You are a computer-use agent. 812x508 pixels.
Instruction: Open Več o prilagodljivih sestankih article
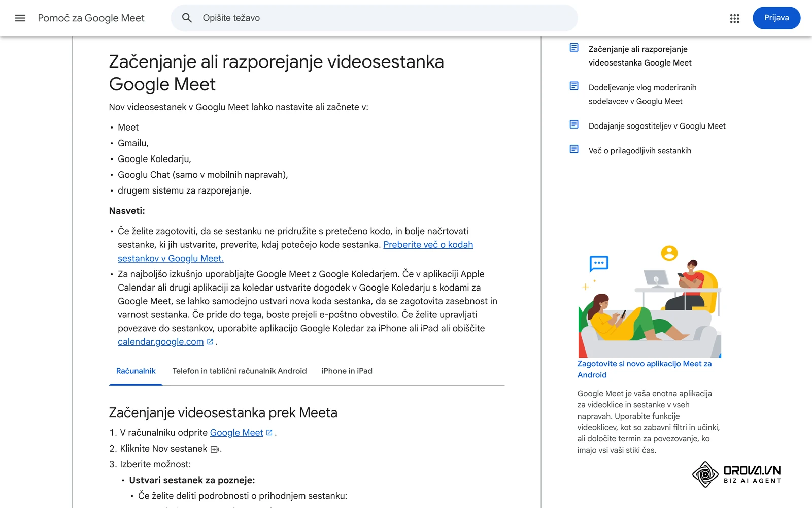click(640, 151)
